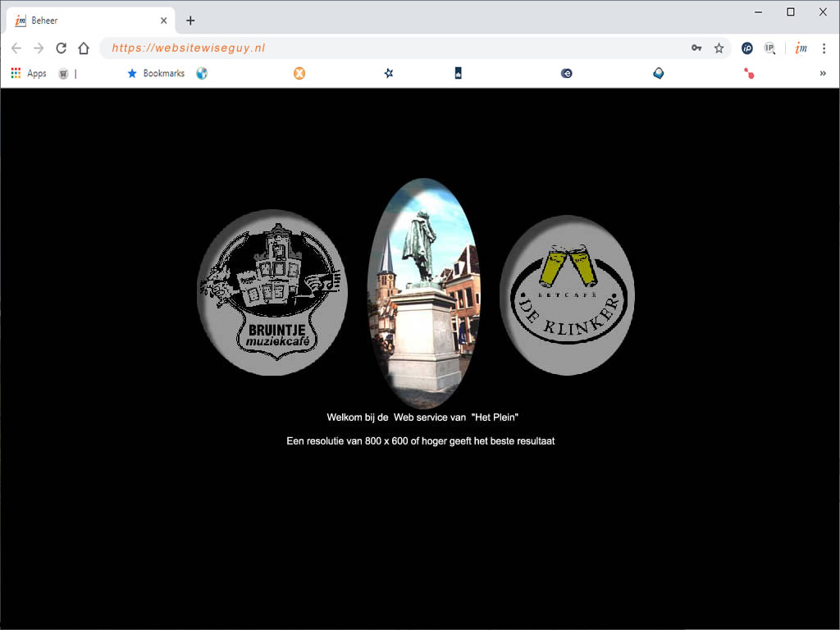The height and width of the screenshot is (630, 840).
Task: Open a new browser tab
Action: [190, 21]
